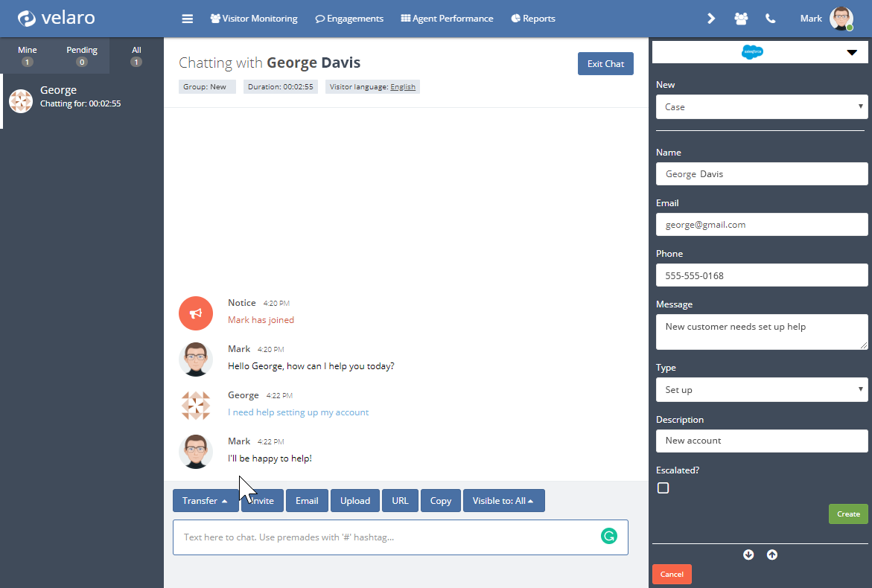Click the Copy button
Screen dimensions: 872x588
[440, 501]
